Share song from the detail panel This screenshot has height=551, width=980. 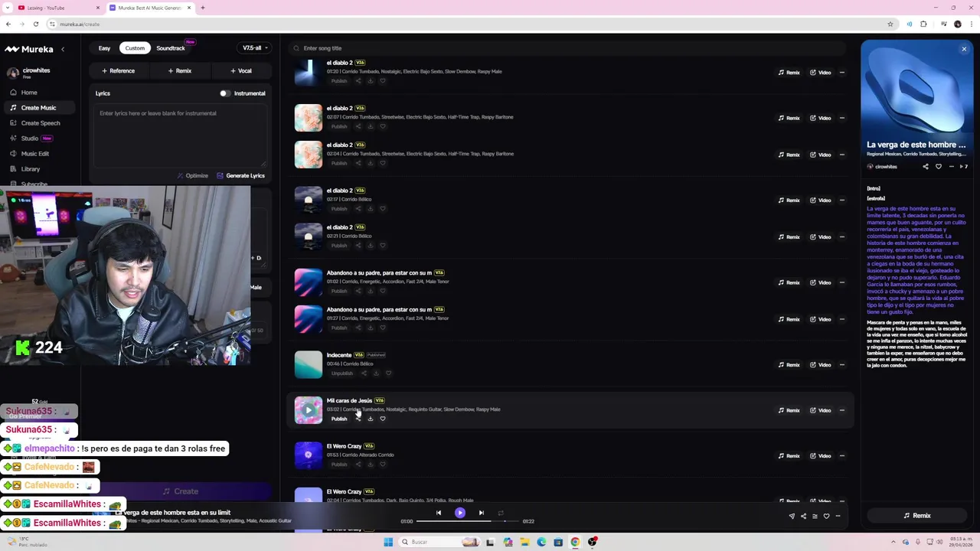pyautogui.click(x=926, y=166)
